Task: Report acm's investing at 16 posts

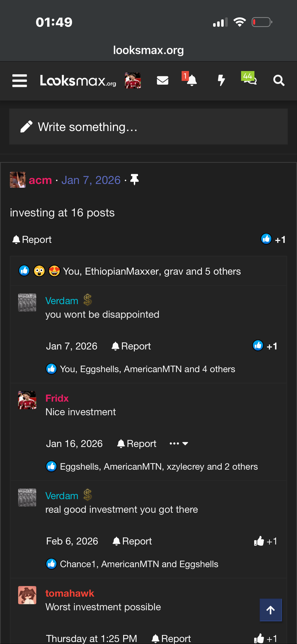Action: 32,239
